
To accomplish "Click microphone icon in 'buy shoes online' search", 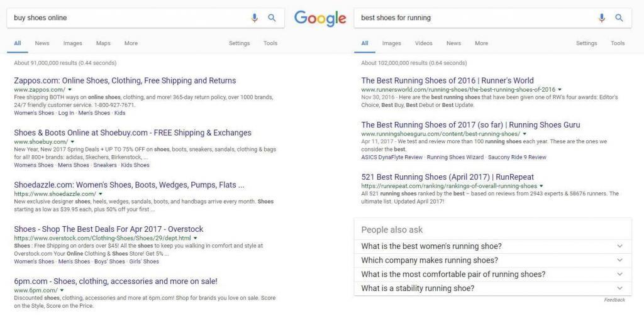I will coord(255,18).
